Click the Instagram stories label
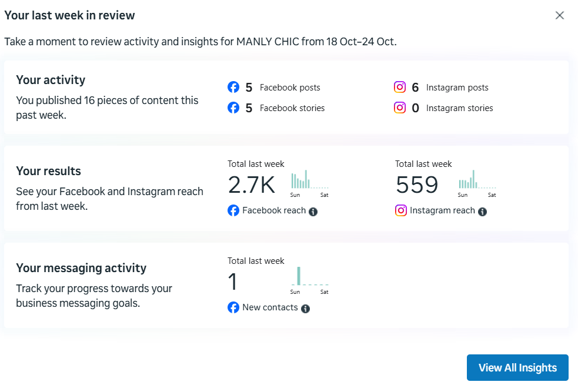Screen dimensions: 578x392 459,108
